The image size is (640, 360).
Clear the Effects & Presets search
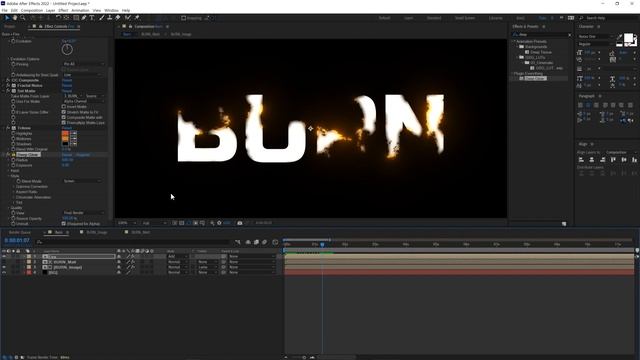point(570,35)
